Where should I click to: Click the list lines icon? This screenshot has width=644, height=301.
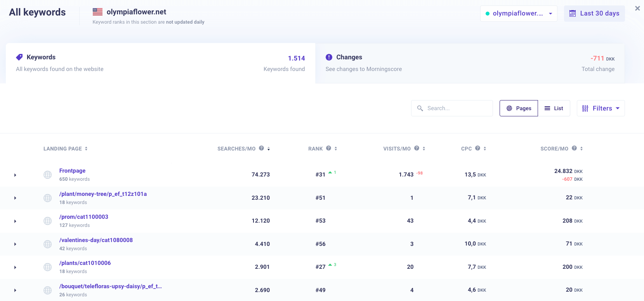(547, 108)
